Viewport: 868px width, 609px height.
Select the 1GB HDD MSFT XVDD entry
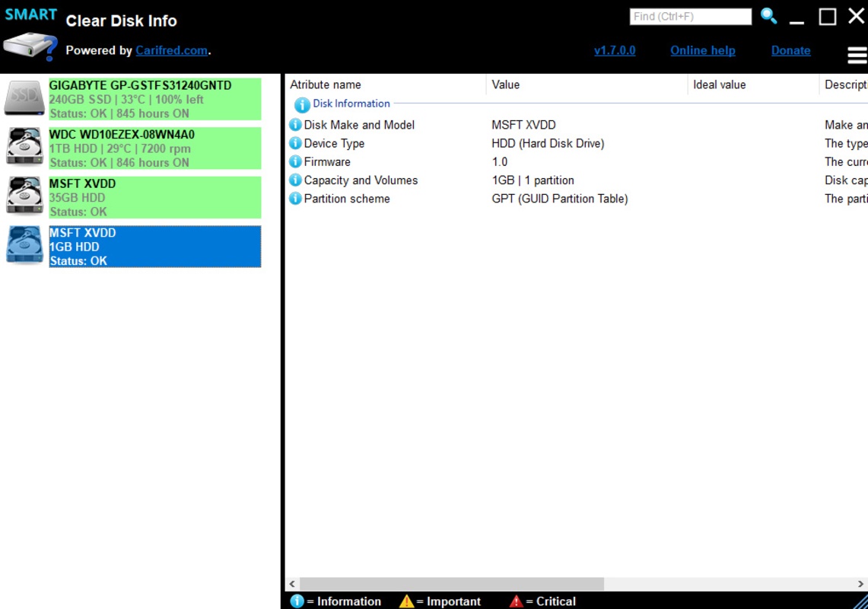[x=154, y=247]
